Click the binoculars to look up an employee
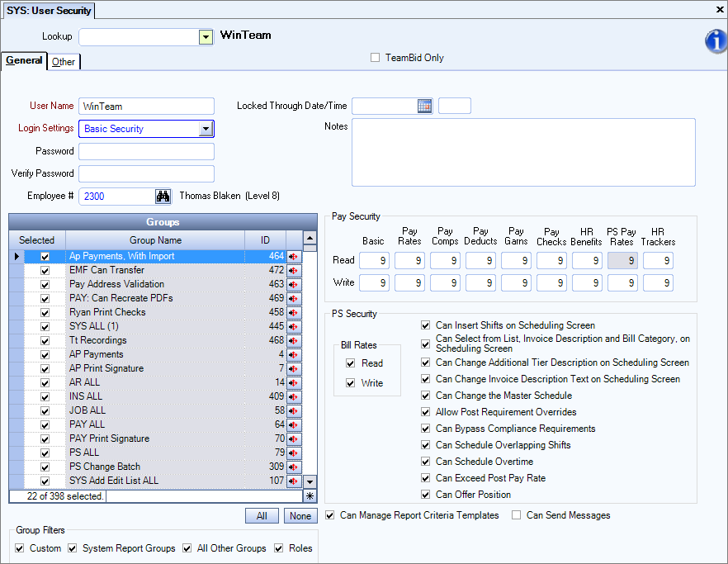 coord(163,197)
